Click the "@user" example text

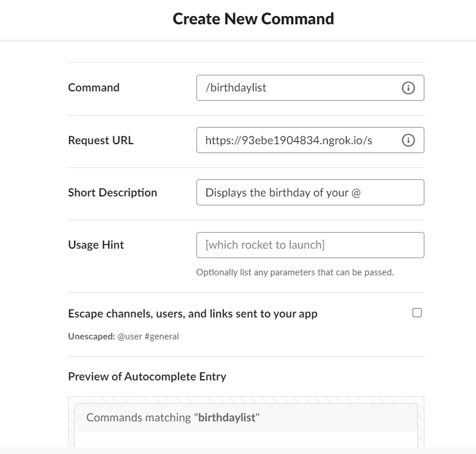(x=129, y=336)
